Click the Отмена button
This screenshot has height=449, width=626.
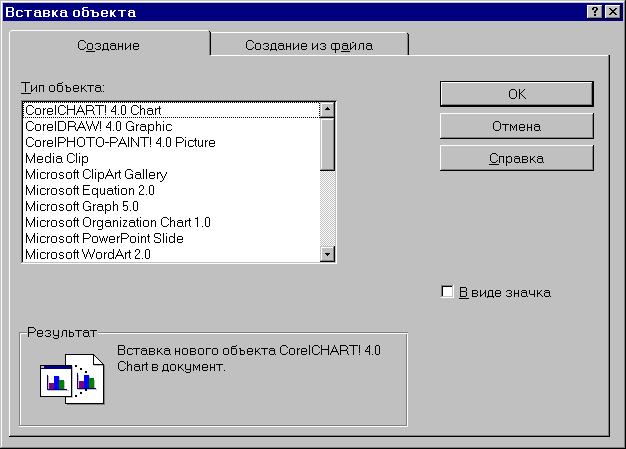[x=516, y=126]
